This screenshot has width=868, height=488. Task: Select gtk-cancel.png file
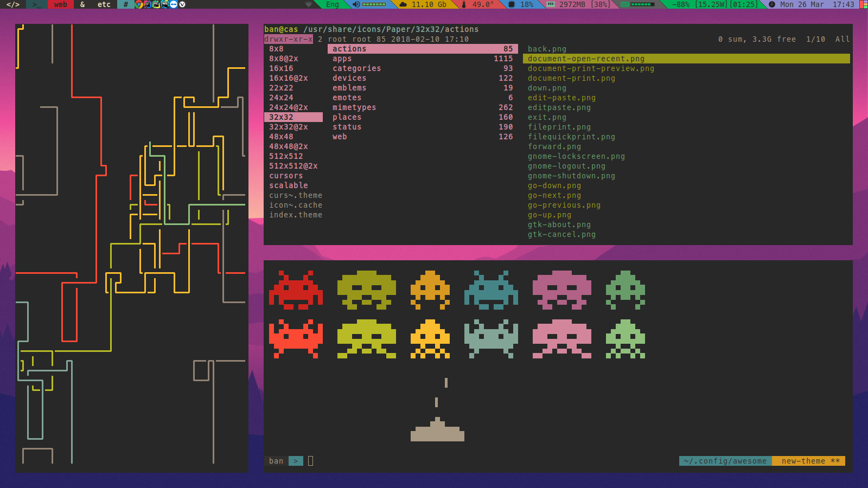pos(561,234)
